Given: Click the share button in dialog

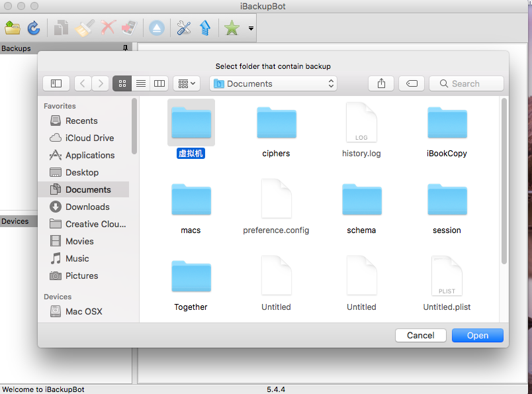Looking at the screenshot, I should coord(381,83).
